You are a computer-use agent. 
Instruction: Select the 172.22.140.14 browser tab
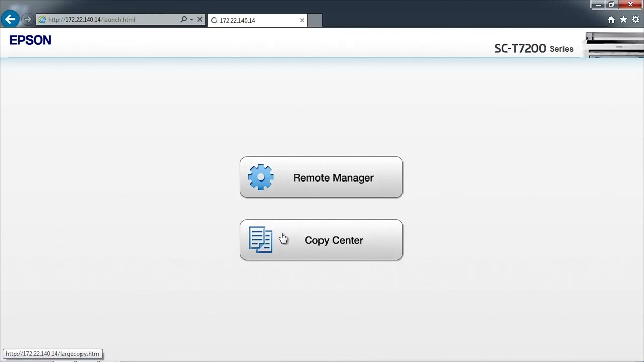point(257,20)
